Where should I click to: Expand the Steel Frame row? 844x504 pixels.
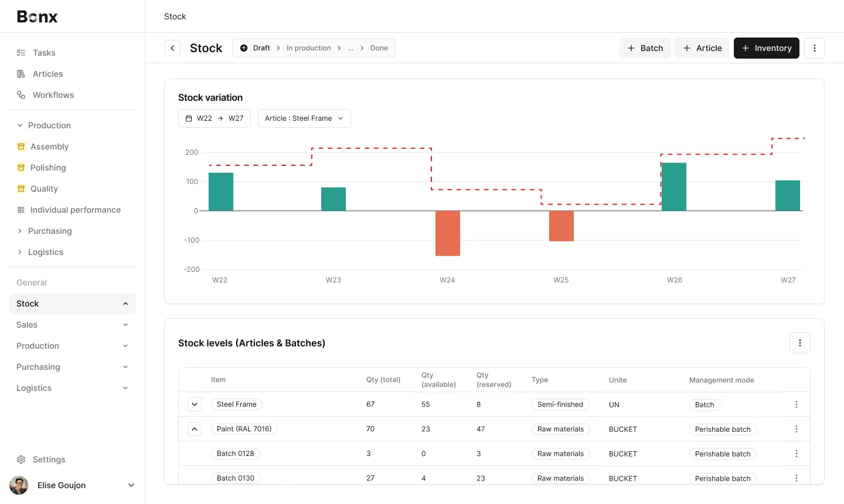point(195,404)
